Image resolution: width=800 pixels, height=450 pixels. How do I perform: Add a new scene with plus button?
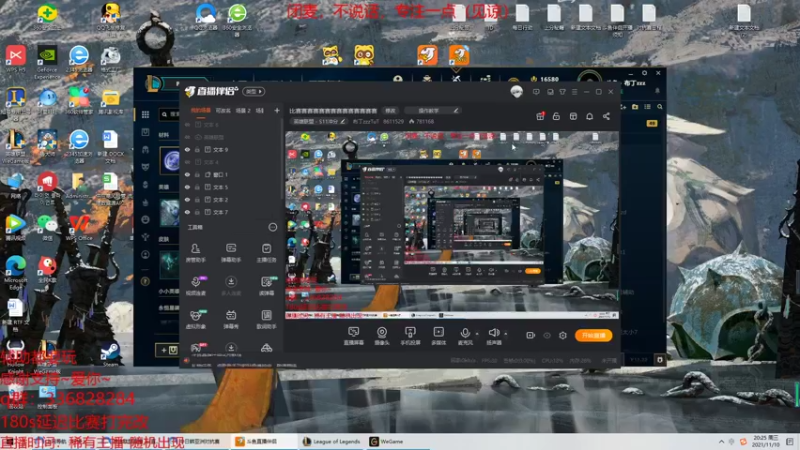277,110
